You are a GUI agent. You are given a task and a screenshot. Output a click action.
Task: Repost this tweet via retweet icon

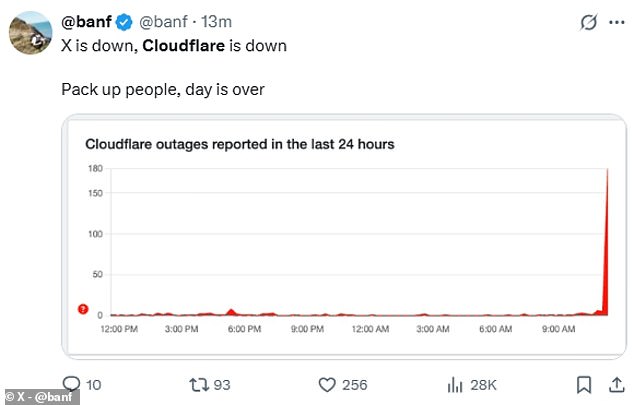tap(200, 384)
